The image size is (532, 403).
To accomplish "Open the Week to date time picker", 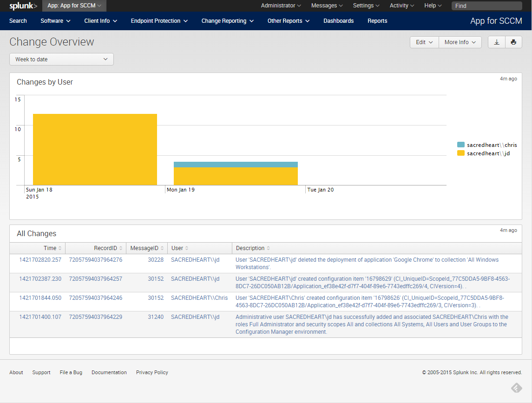I will (61, 59).
